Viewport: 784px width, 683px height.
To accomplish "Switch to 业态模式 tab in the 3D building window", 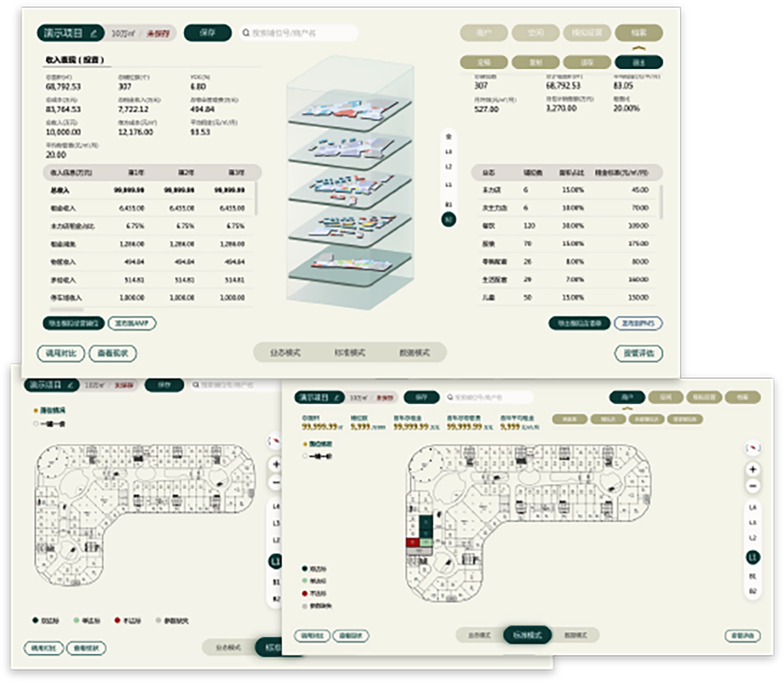I will pos(286,353).
